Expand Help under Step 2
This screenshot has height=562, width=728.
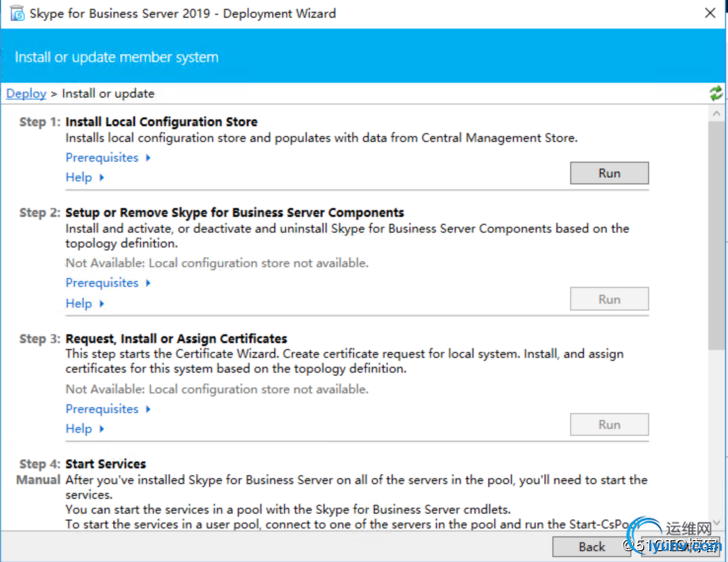(85, 304)
